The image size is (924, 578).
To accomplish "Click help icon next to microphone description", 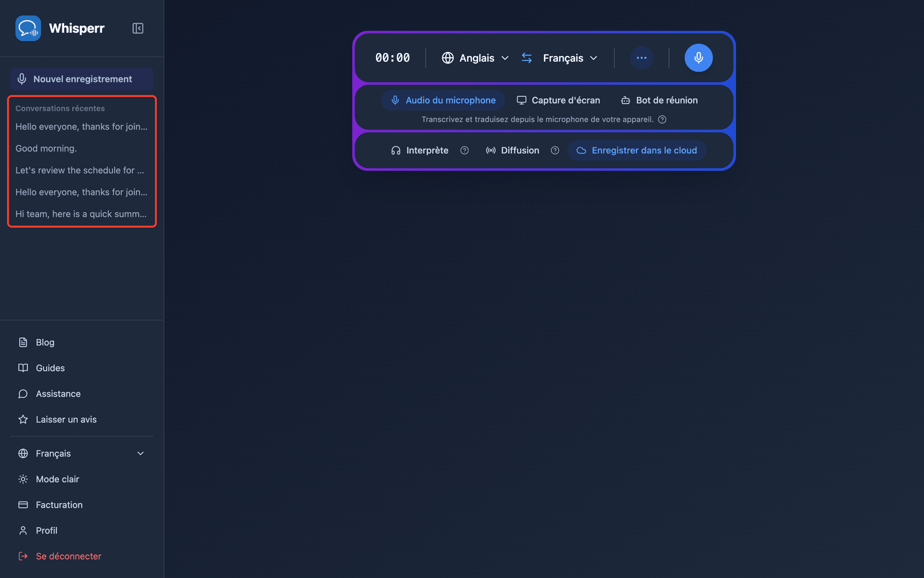I will click(x=662, y=120).
